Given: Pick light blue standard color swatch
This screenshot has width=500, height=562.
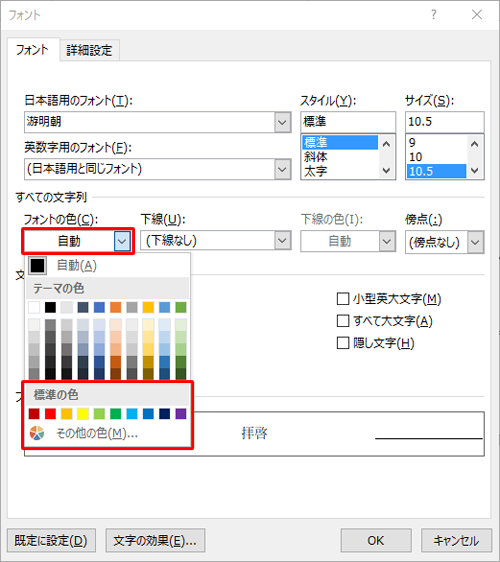Looking at the screenshot, I should (x=132, y=414).
